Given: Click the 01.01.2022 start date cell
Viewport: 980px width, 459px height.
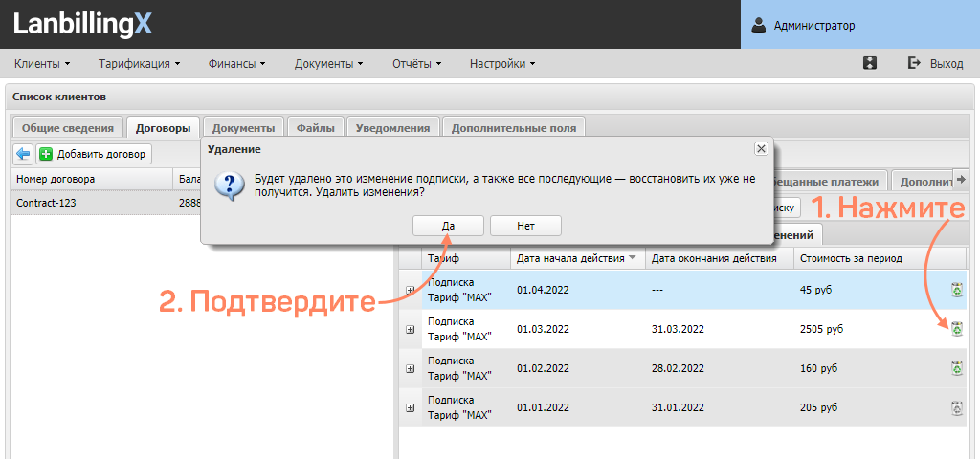Looking at the screenshot, I should coord(543,407).
